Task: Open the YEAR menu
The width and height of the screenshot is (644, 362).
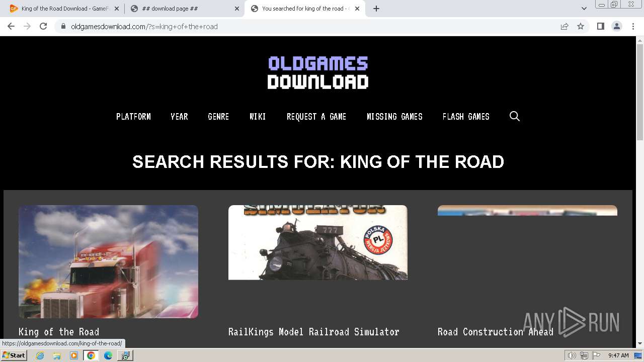Action: (x=179, y=117)
